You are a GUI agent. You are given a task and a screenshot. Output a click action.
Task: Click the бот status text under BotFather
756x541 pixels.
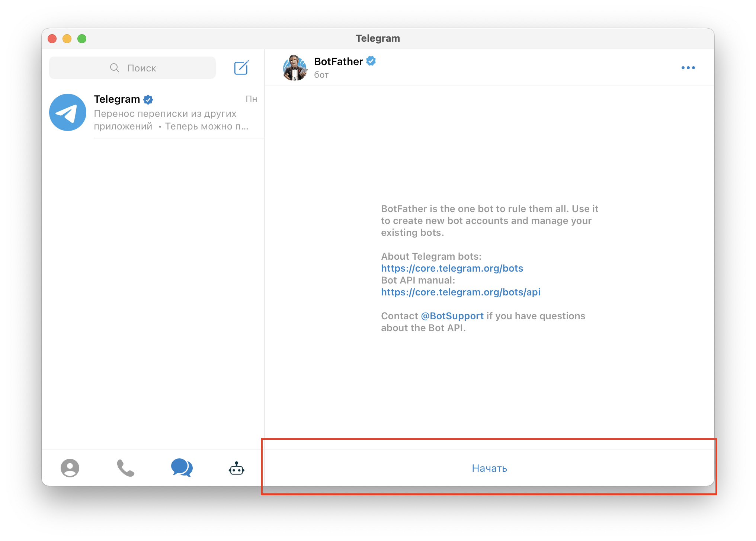pyautogui.click(x=321, y=75)
